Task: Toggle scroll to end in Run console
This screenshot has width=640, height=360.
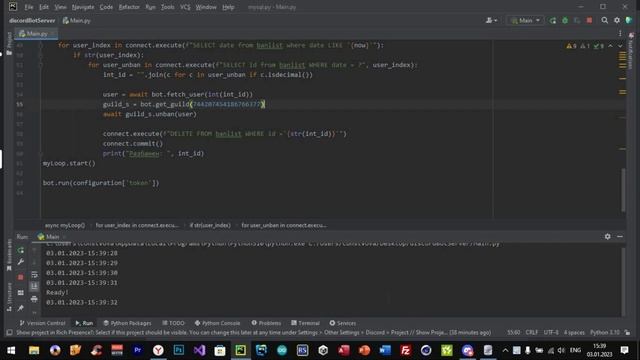Action: pyautogui.click(x=34, y=287)
